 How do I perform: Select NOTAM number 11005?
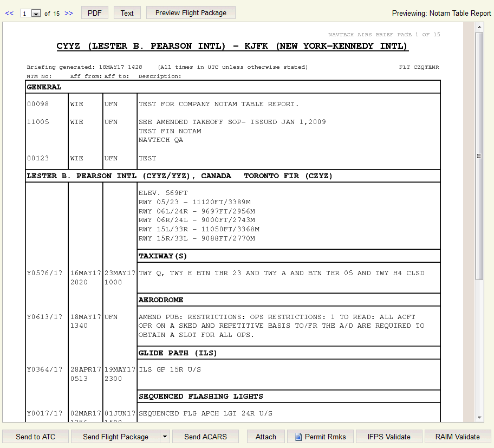tap(38, 122)
